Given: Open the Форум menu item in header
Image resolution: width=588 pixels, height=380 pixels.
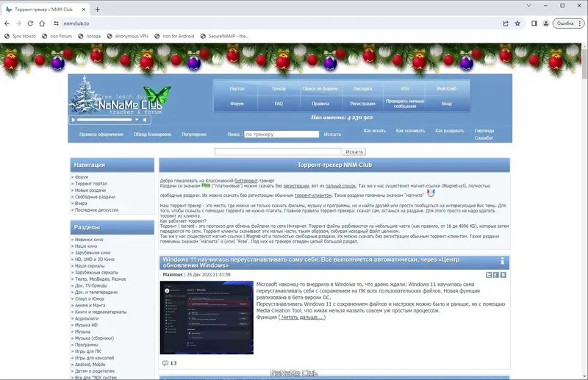Looking at the screenshot, I should 237,104.
